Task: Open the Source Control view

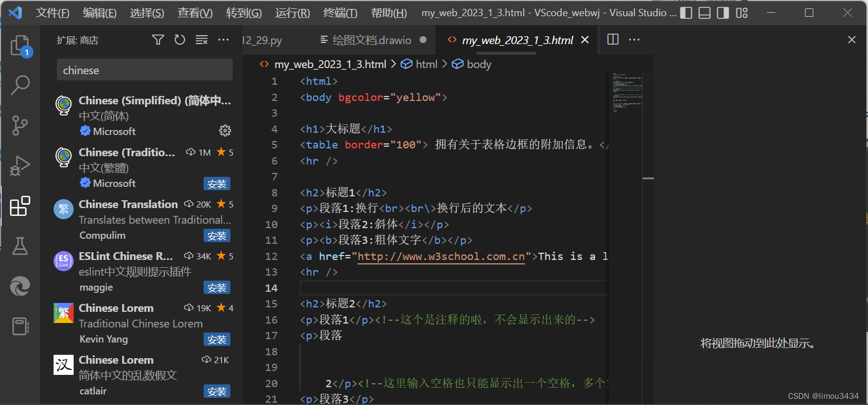Action: 20,125
